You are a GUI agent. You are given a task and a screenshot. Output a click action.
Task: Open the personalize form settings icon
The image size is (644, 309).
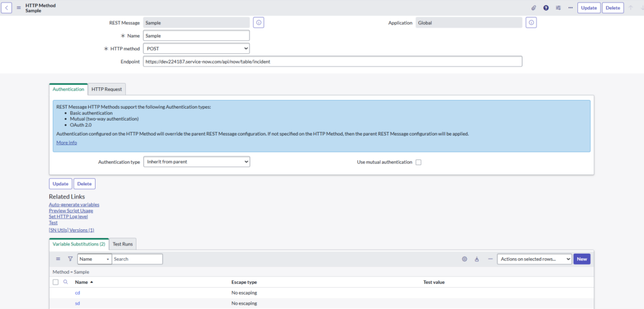(558, 8)
